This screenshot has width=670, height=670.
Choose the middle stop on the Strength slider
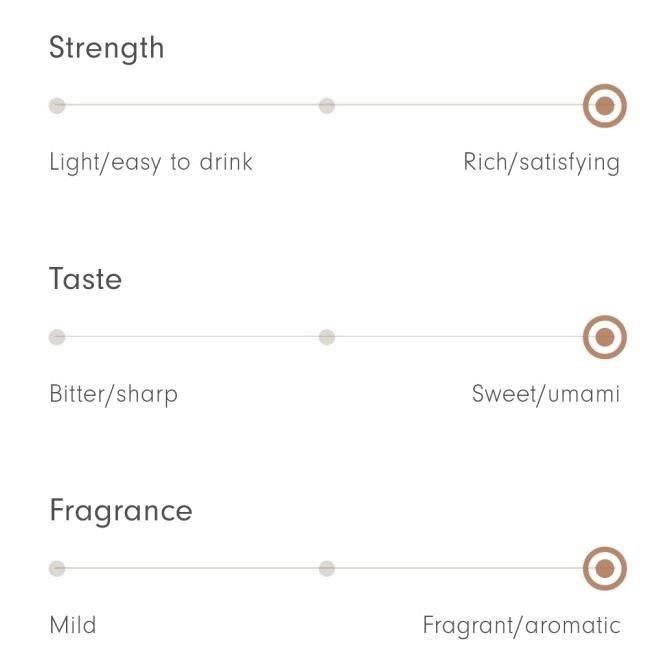point(326,105)
